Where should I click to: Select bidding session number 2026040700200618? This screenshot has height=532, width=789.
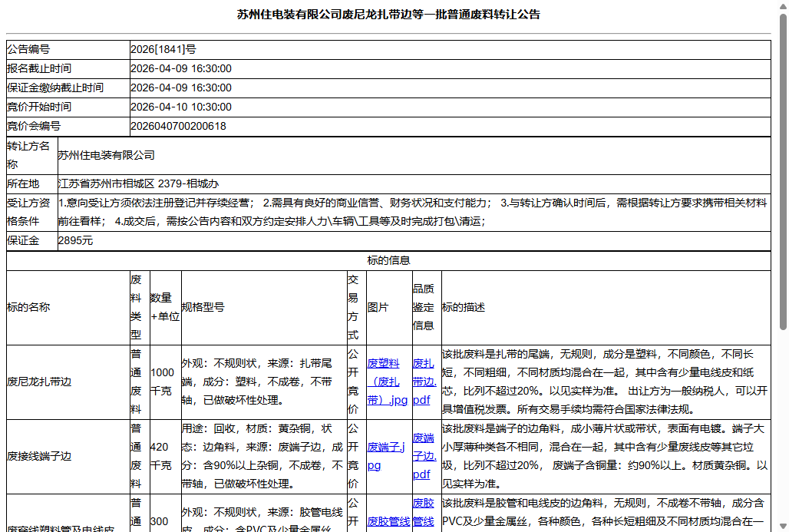point(178,126)
